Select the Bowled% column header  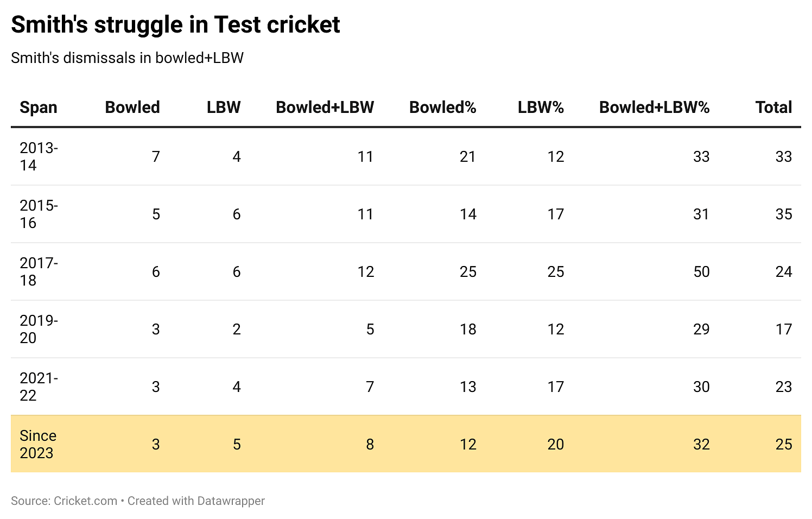tap(442, 107)
